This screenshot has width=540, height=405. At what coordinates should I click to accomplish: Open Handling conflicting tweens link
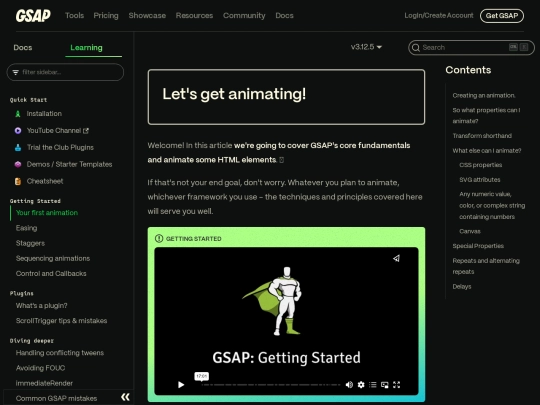point(60,353)
